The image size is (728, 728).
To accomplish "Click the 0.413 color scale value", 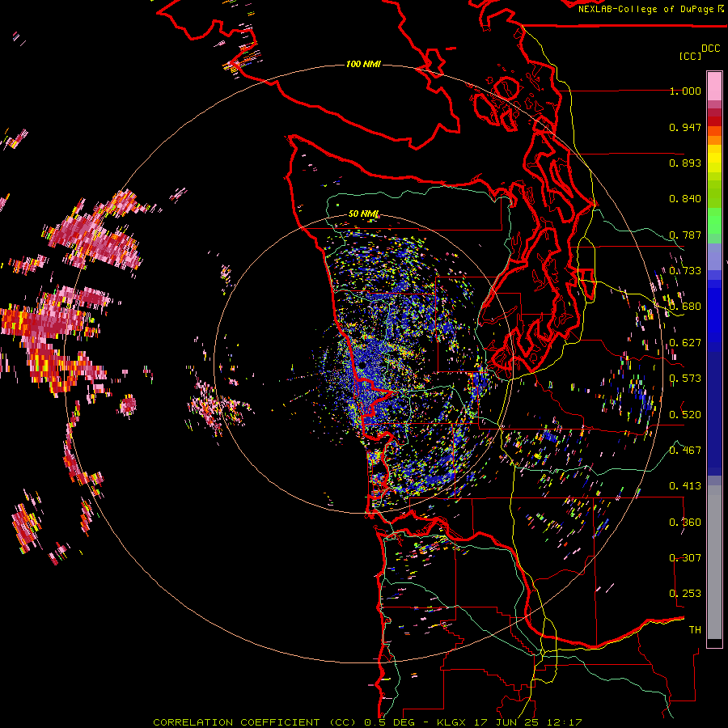I will [685, 486].
